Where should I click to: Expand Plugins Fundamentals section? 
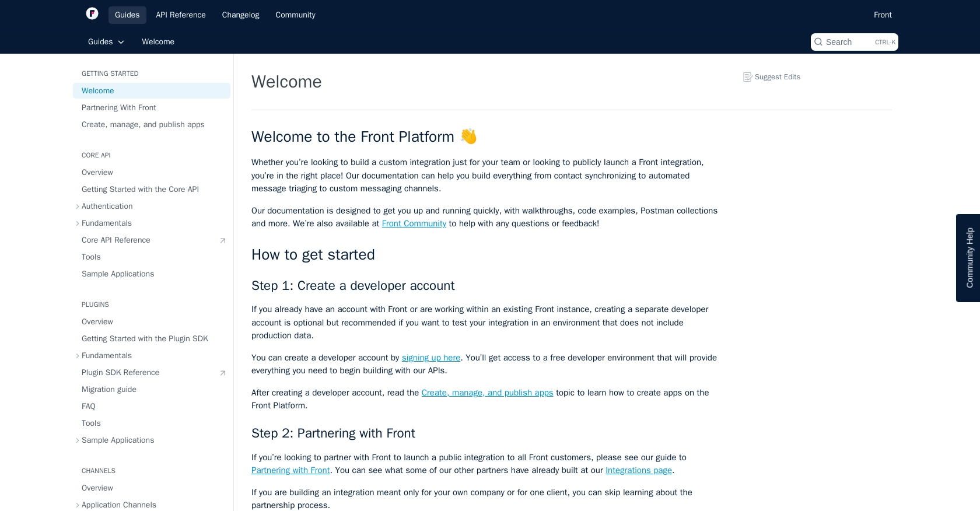tap(78, 356)
